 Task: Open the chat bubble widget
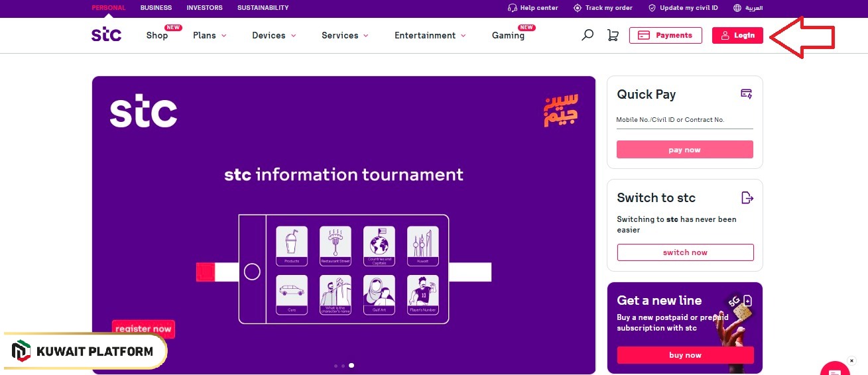point(834,368)
